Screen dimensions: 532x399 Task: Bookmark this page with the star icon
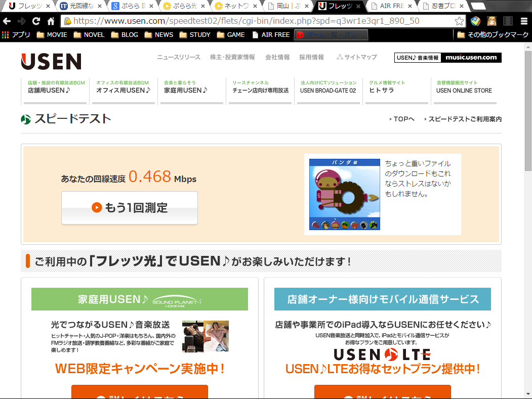[459, 21]
